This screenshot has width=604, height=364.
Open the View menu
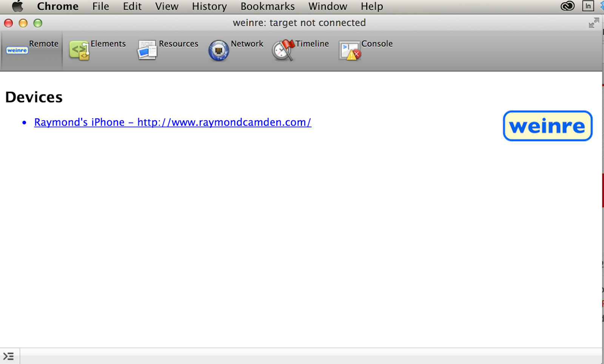tap(167, 6)
